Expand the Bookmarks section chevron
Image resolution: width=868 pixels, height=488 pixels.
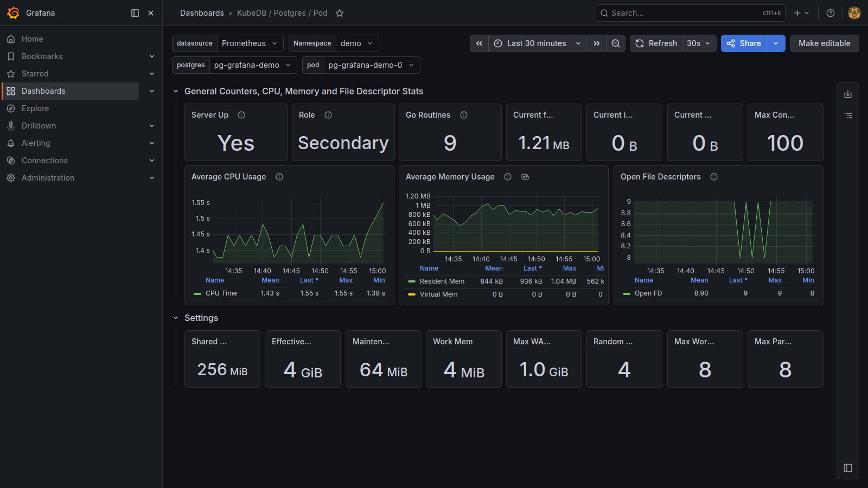pyautogui.click(x=152, y=56)
